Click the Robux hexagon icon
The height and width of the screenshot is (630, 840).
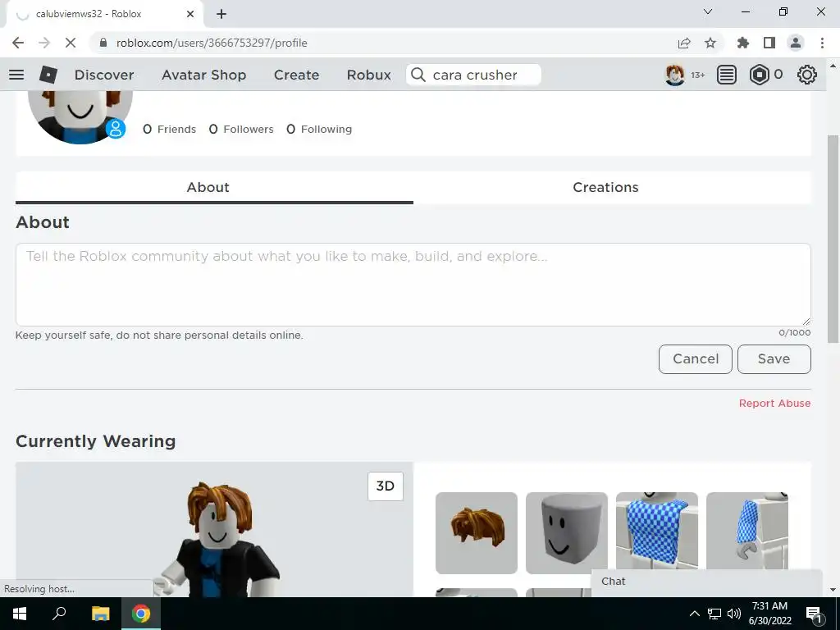point(759,75)
